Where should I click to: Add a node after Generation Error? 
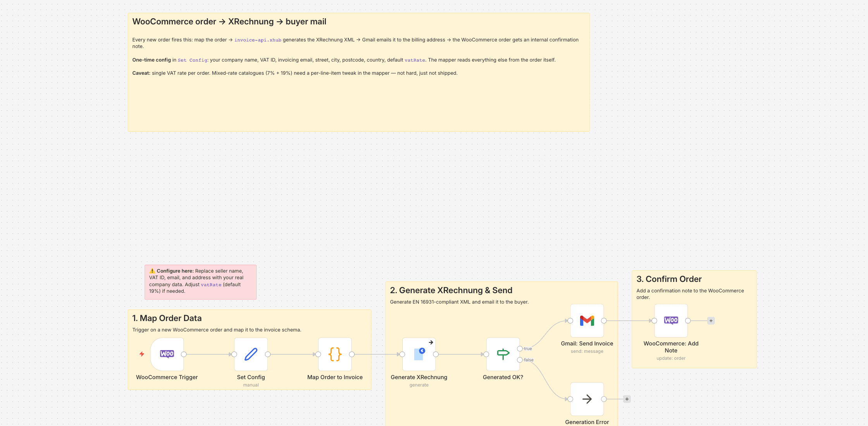click(627, 399)
